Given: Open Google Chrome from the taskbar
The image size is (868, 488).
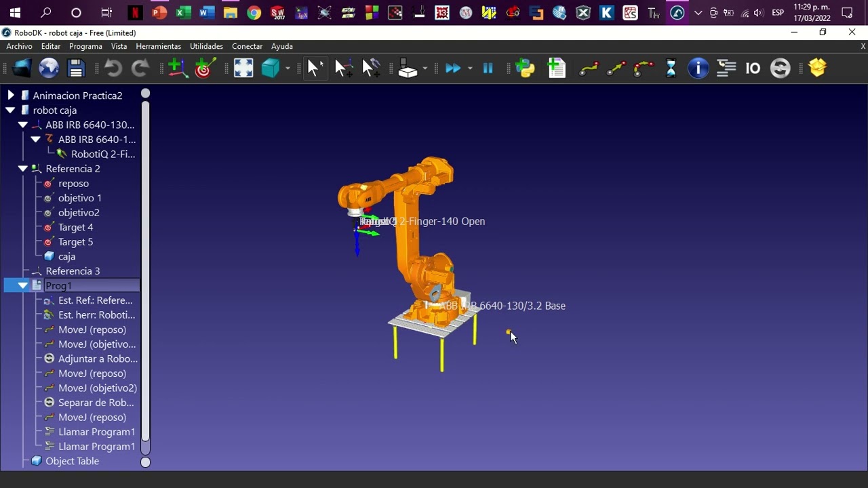Looking at the screenshot, I should click(x=254, y=12).
